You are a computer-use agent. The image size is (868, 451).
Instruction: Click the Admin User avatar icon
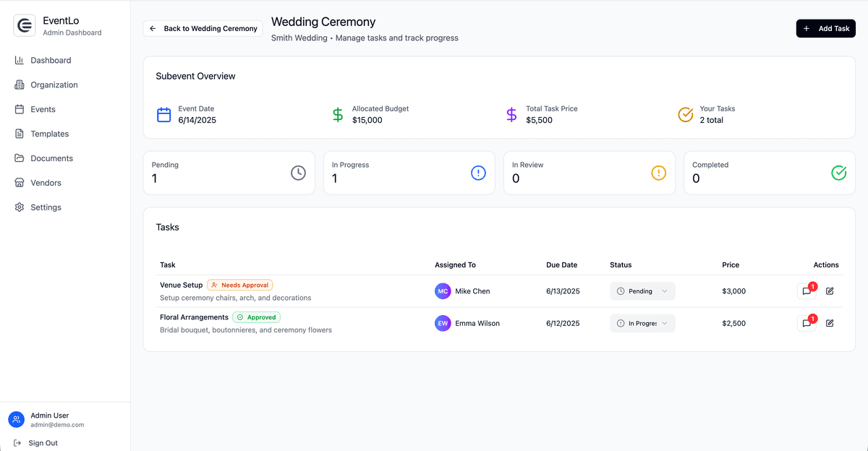pos(16,420)
